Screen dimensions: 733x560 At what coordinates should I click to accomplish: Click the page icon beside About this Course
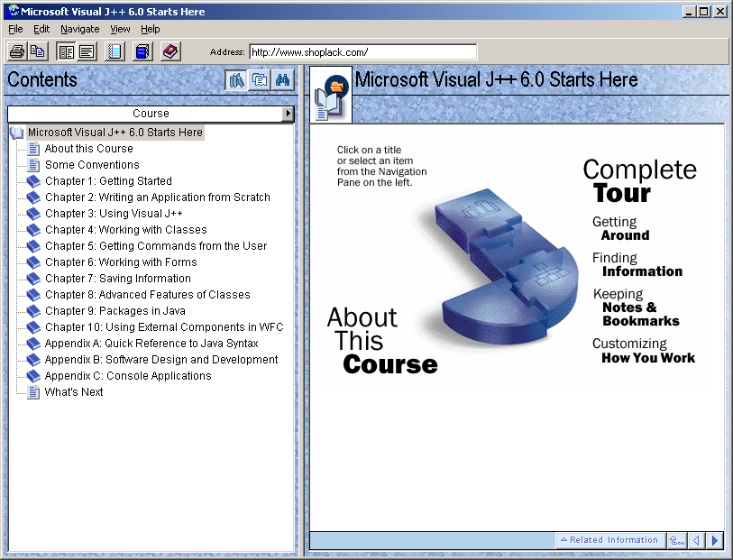pos(33,149)
